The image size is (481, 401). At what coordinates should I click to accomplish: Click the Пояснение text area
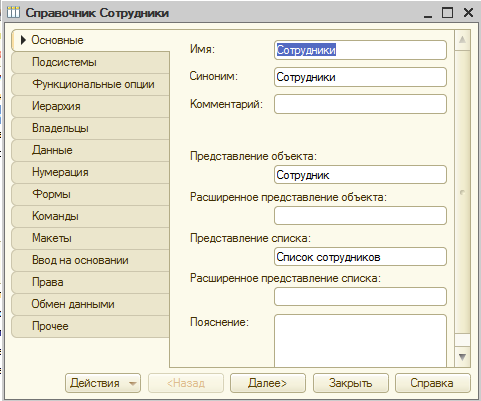[360, 341]
